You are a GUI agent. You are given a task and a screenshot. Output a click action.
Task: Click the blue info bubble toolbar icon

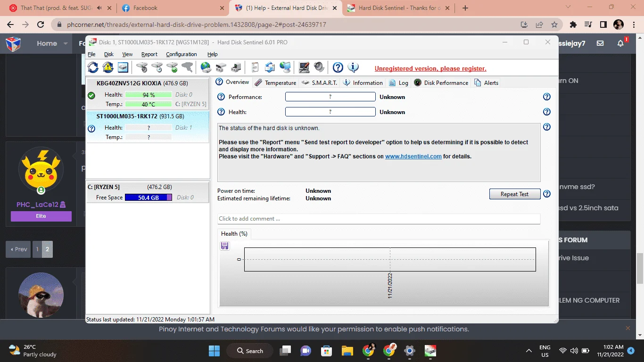353,67
